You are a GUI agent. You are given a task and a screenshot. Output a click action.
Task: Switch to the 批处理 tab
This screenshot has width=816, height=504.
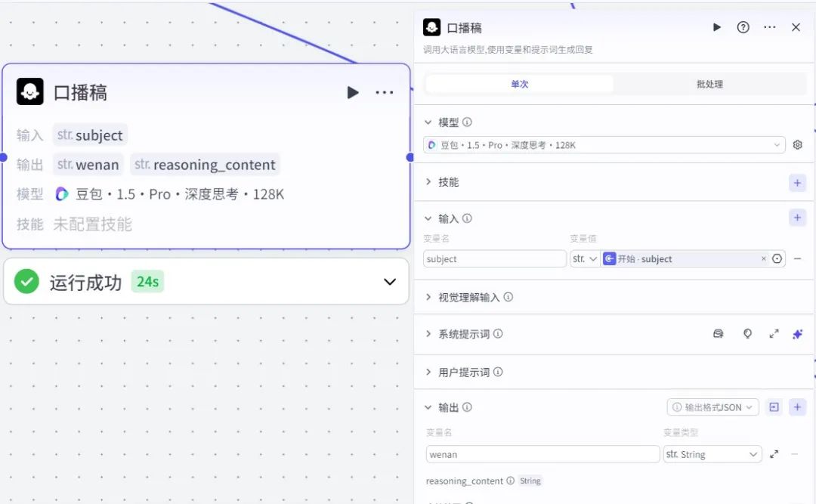coord(709,84)
